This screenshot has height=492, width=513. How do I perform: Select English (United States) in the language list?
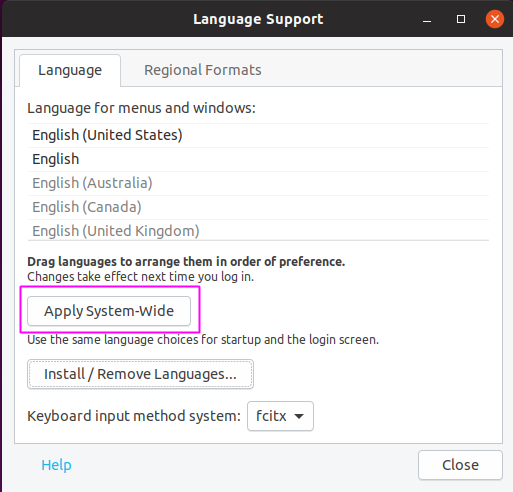click(x=258, y=135)
